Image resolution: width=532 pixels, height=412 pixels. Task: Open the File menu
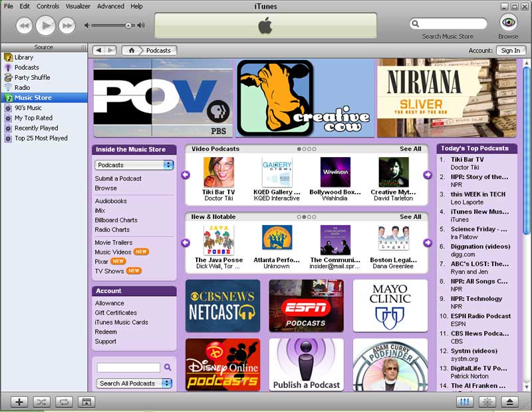9,6
